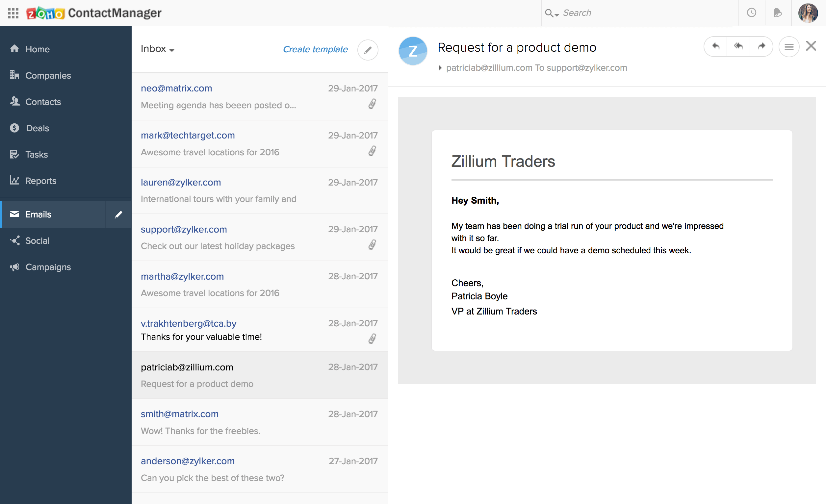Image resolution: width=826 pixels, height=504 pixels.
Task: Open the attachment on neo@matrix.com email
Action: (x=372, y=104)
